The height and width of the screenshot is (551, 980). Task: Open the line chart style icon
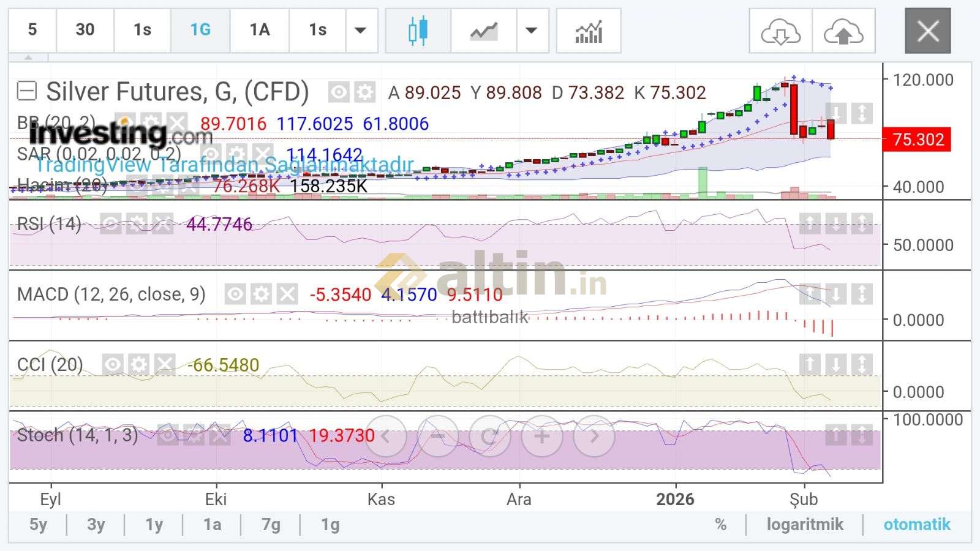pyautogui.click(x=483, y=31)
